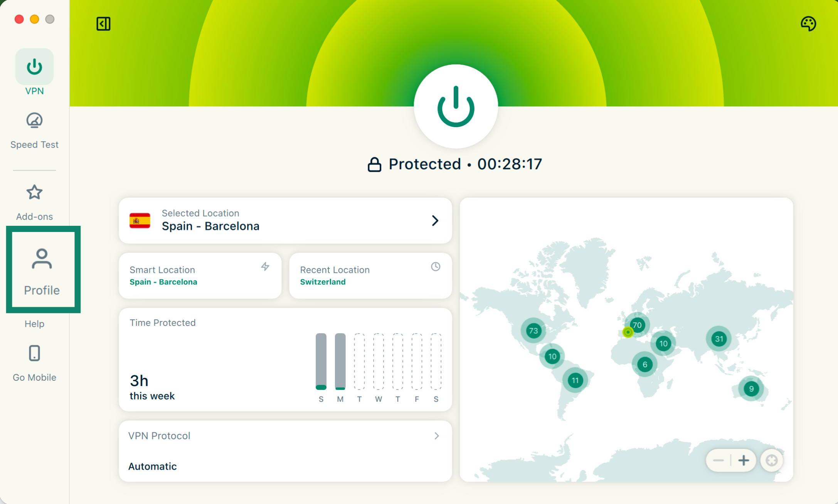
Task: Zoom out the map with minus button
Action: pos(719,460)
